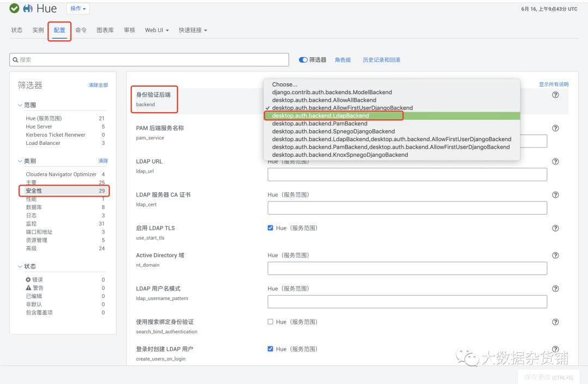This screenshot has height=384, width=588.
Task: Switch to the 状态 tab
Action: click(17, 30)
